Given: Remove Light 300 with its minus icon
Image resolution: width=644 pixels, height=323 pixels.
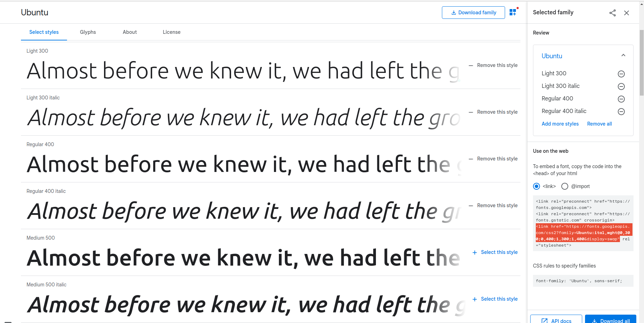Looking at the screenshot, I should [x=621, y=74].
